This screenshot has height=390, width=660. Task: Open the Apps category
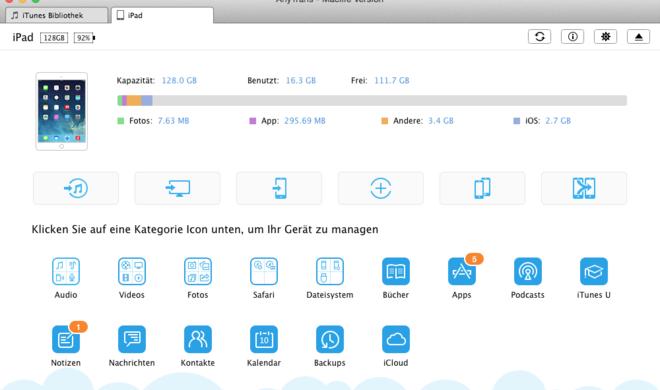[x=462, y=271]
